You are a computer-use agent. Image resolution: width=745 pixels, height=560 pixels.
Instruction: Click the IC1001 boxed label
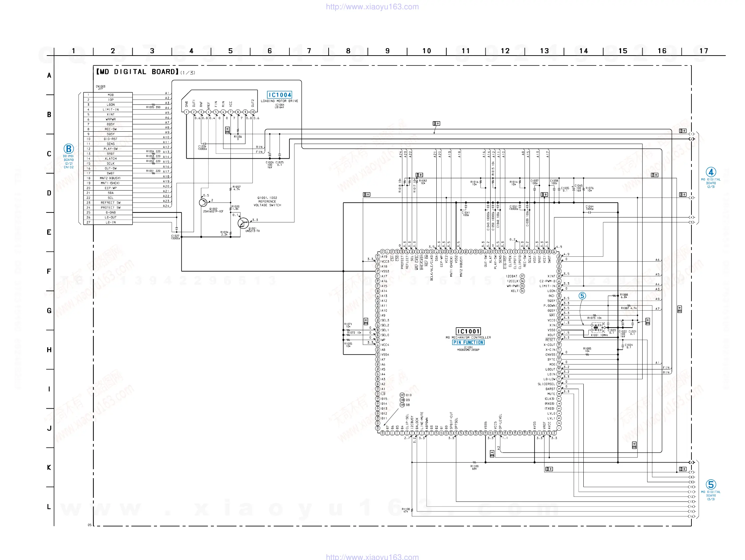(468, 331)
